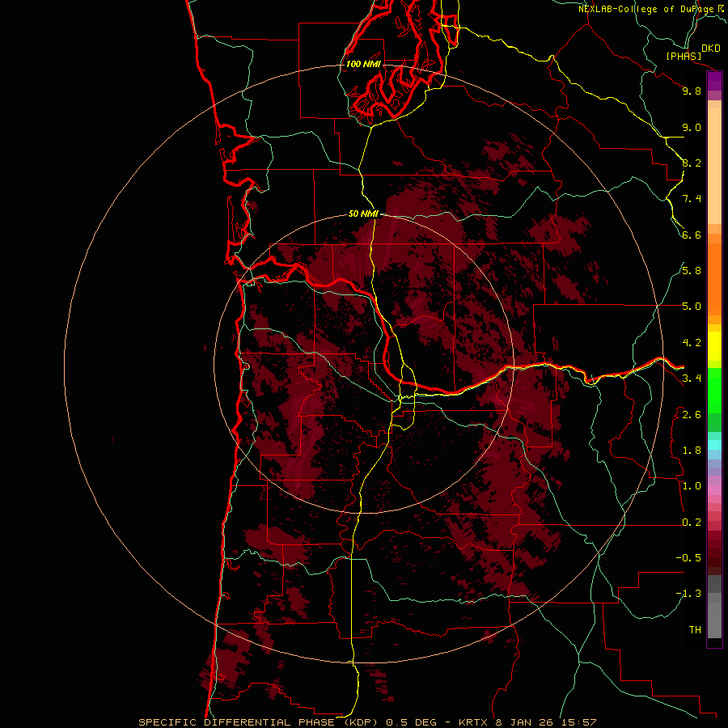The image size is (728, 728).
Task: Click the Specific Differential Phase KRTX caption
Action: pyautogui.click(x=367, y=722)
